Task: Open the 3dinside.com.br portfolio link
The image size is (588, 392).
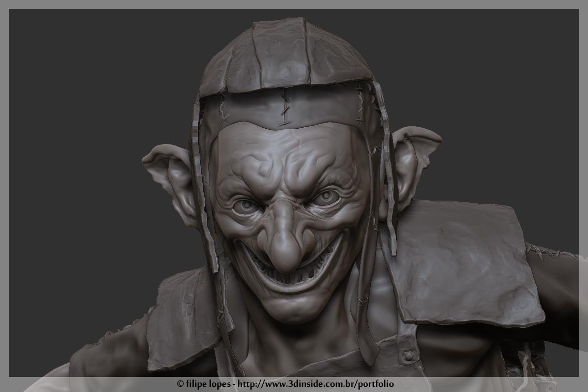Action: [x=318, y=385]
